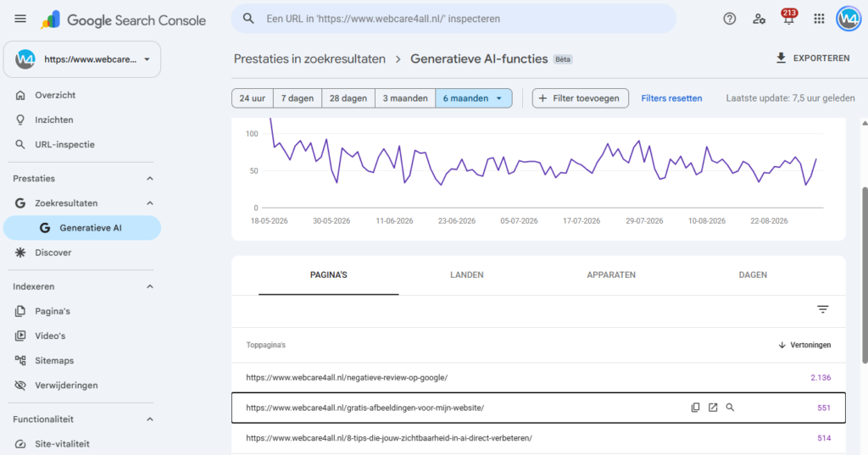Select the 7 dagen range button

point(298,98)
